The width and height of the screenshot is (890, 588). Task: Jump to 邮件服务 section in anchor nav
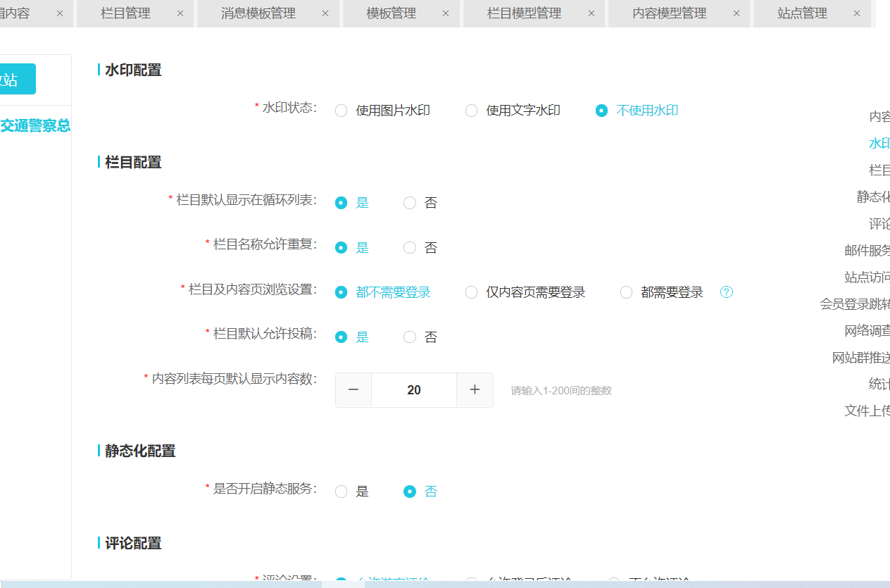[867, 251]
